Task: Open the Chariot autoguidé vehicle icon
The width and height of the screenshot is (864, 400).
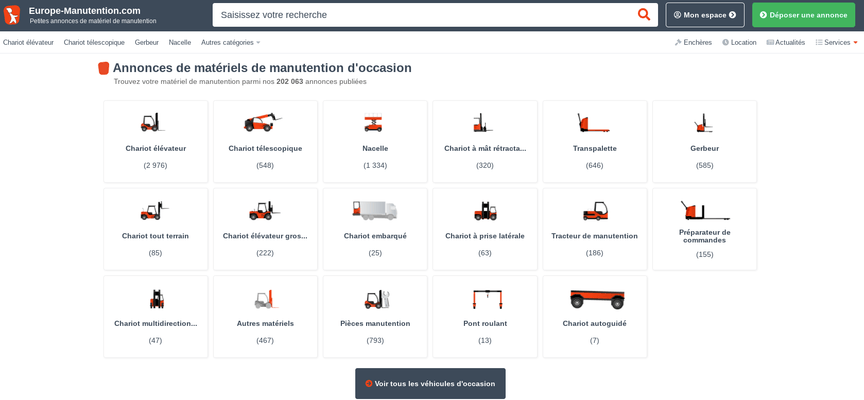Action: point(596,298)
